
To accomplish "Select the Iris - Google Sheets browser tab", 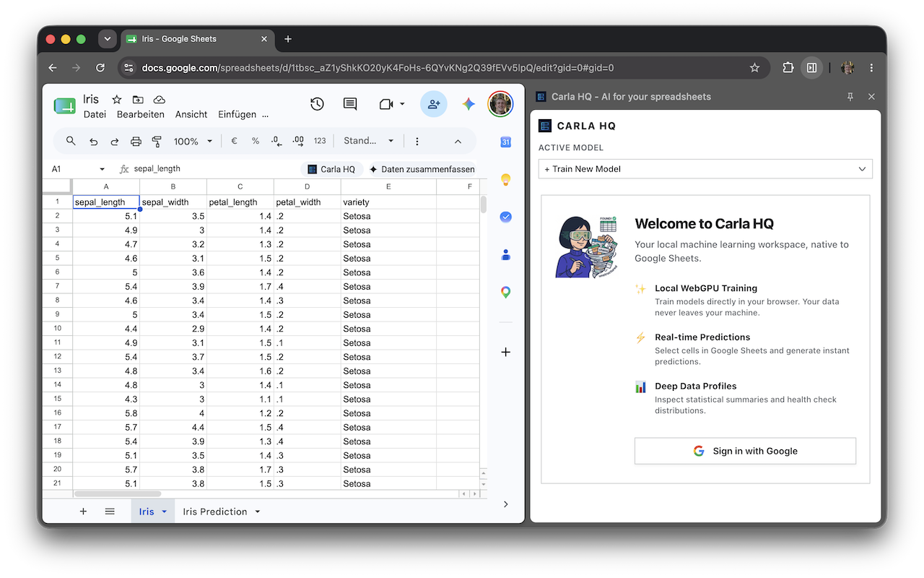I will click(196, 39).
